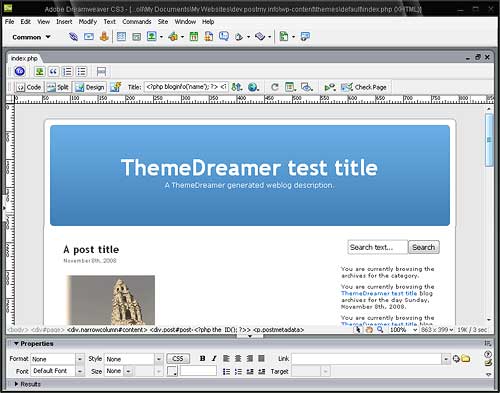Click the Select pointer tool in status bar

point(358,330)
